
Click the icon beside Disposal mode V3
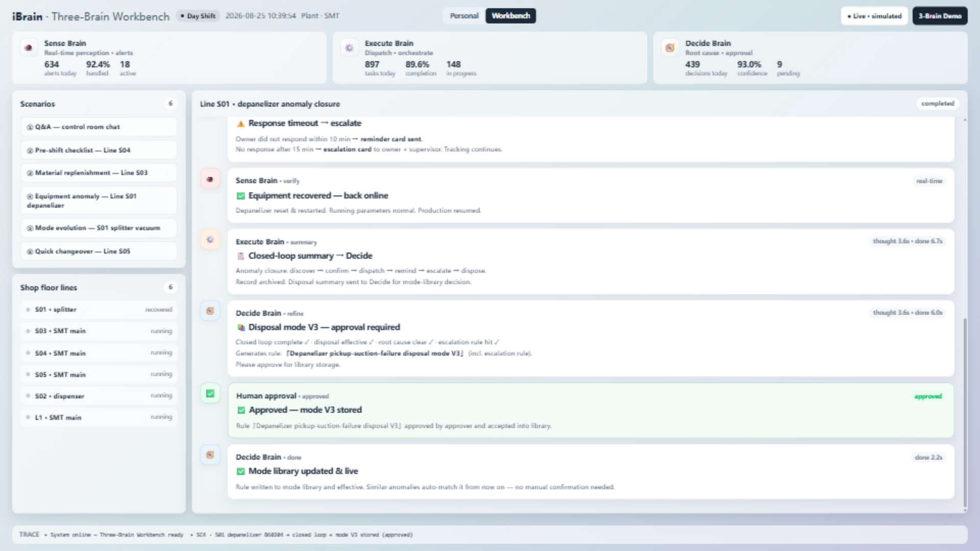click(x=240, y=328)
